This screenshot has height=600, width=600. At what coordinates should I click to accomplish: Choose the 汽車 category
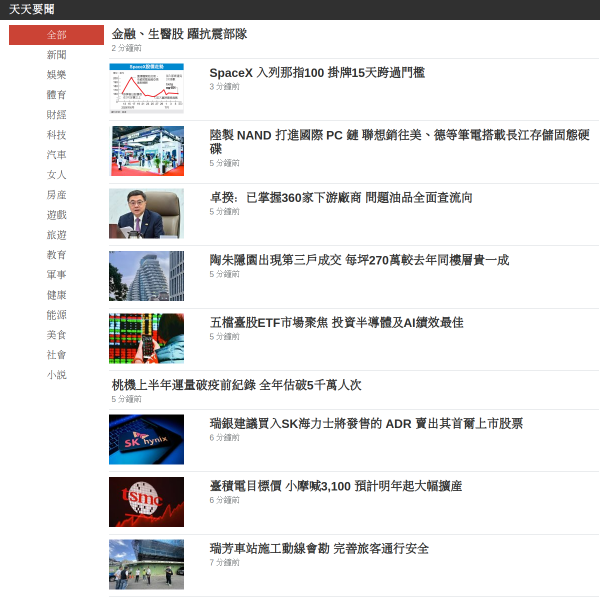pyautogui.click(x=56, y=155)
